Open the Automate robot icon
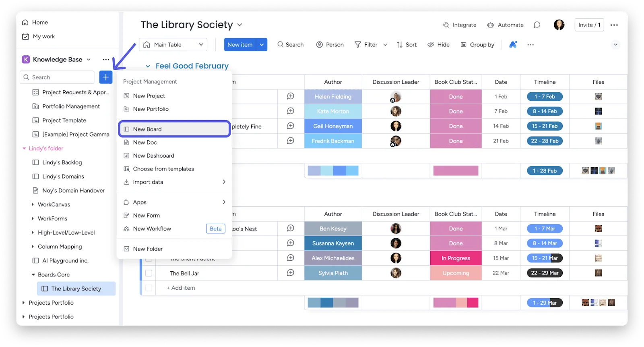 (x=490, y=25)
